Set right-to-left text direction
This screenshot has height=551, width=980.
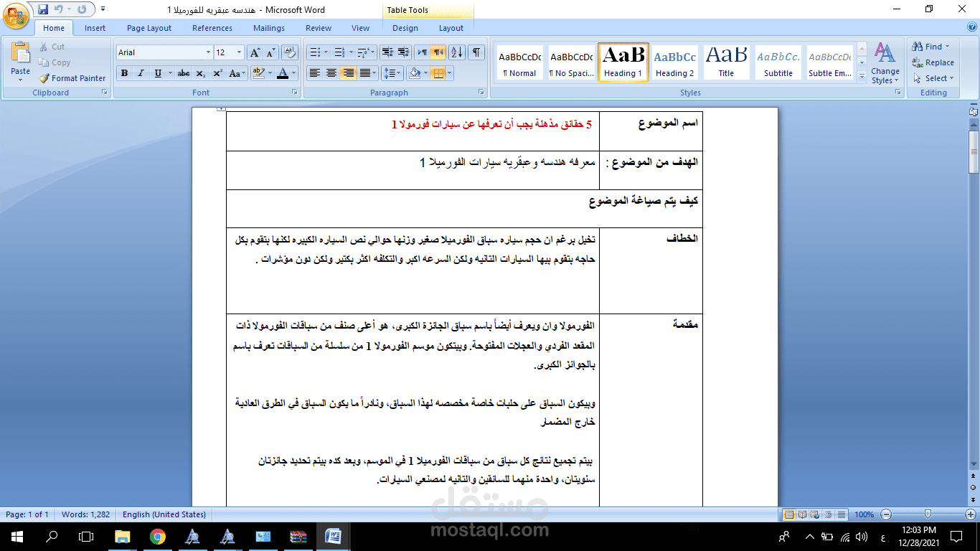point(438,52)
